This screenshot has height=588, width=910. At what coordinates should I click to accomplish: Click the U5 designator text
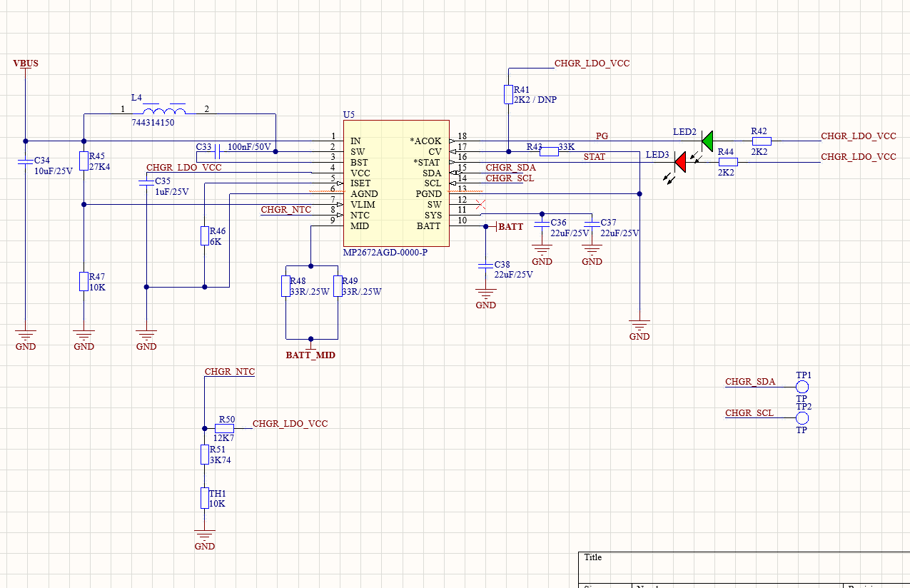pyautogui.click(x=349, y=114)
